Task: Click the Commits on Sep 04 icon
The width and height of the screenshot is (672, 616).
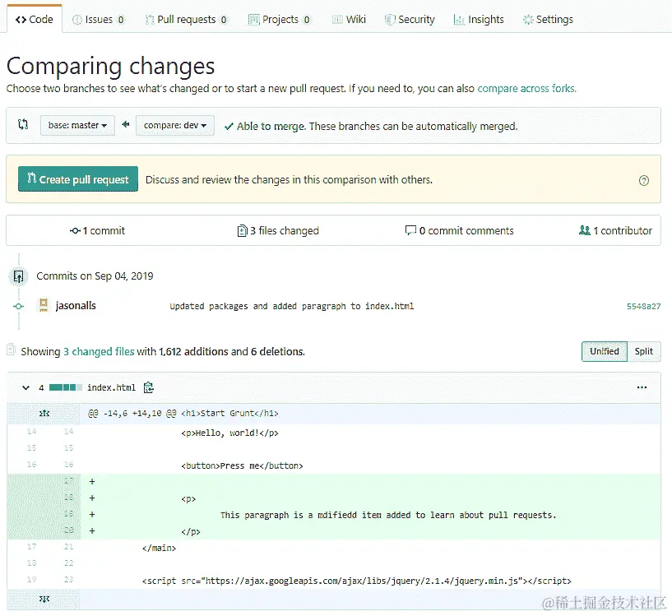Action: pyautogui.click(x=18, y=276)
